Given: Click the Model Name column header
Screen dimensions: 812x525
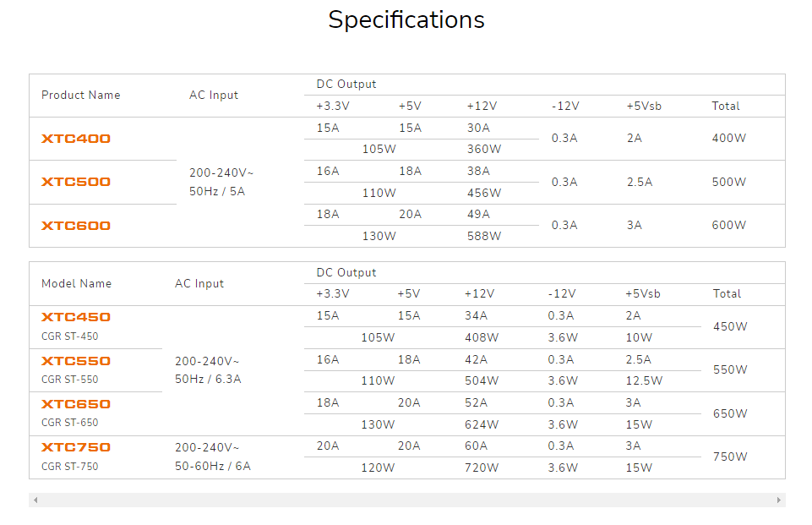Looking at the screenshot, I should click(x=76, y=284).
